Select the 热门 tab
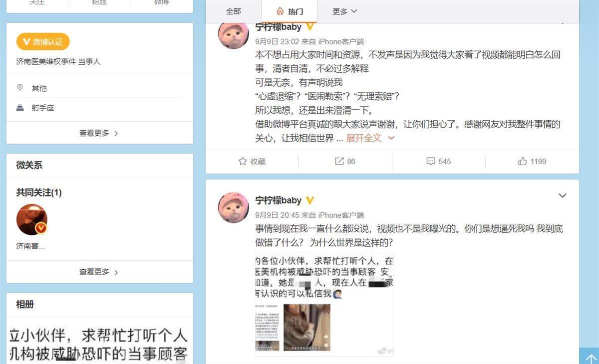Screen dimensions: 599x364 coord(290,11)
